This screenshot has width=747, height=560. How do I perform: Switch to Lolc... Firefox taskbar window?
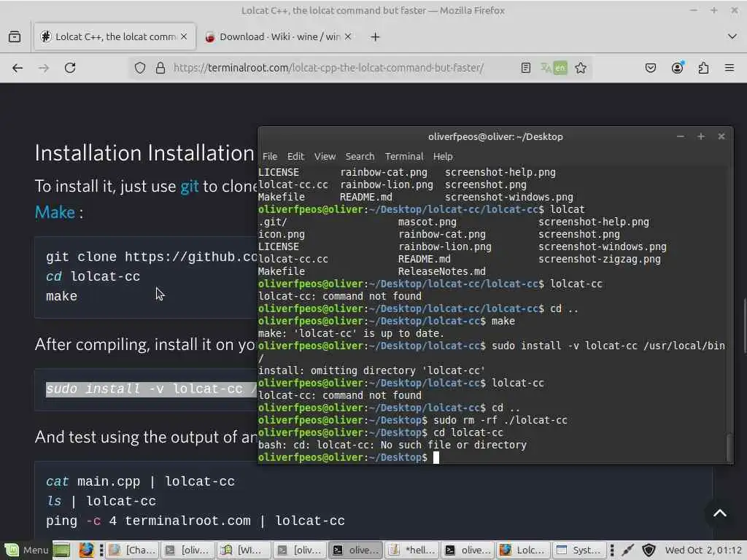(x=524, y=550)
